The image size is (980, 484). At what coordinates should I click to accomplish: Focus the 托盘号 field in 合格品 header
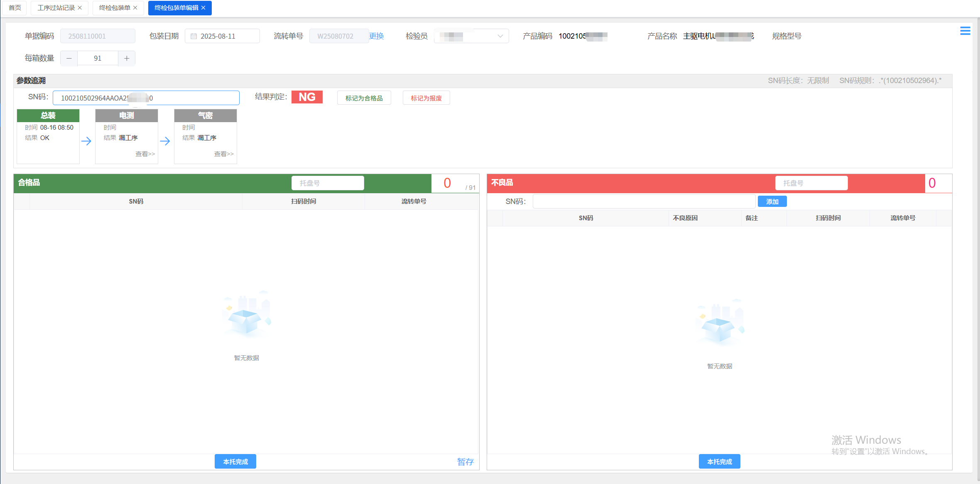[x=328, y=183]
